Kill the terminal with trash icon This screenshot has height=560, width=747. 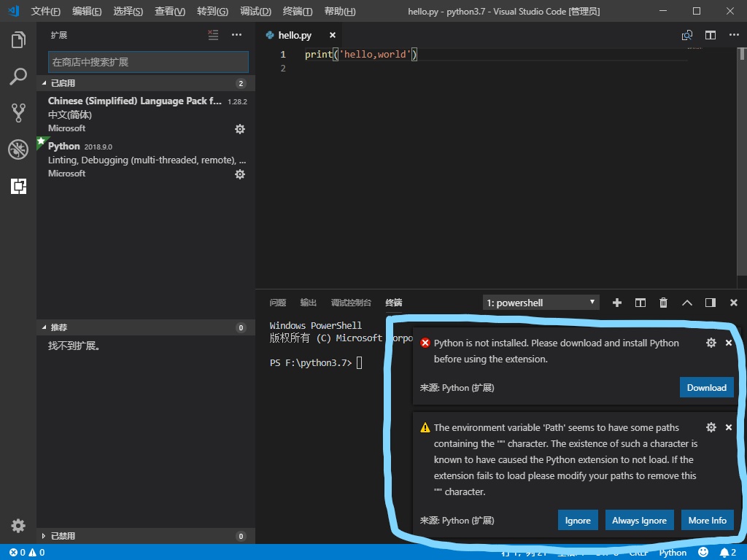tap(663, 303)
